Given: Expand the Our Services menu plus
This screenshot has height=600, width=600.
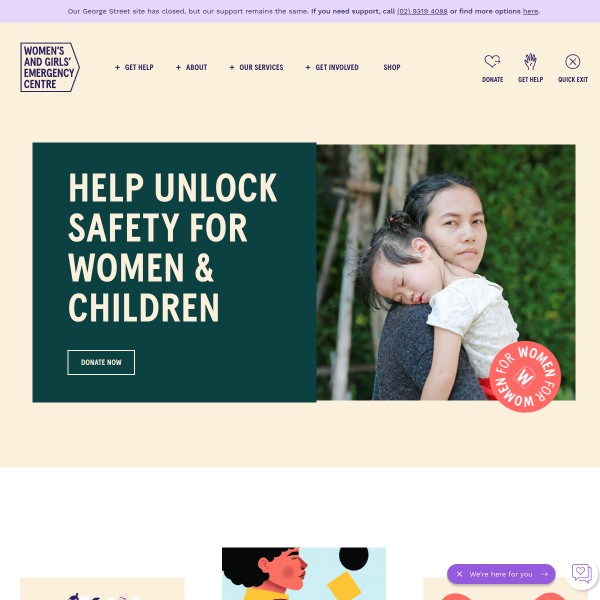Looking at the screenshot, I should 232,67.
